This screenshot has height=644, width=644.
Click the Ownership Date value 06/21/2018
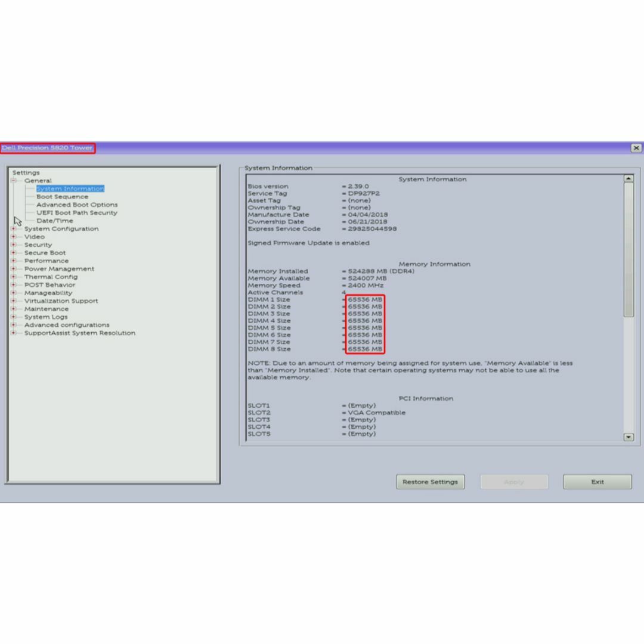point(367,222)
